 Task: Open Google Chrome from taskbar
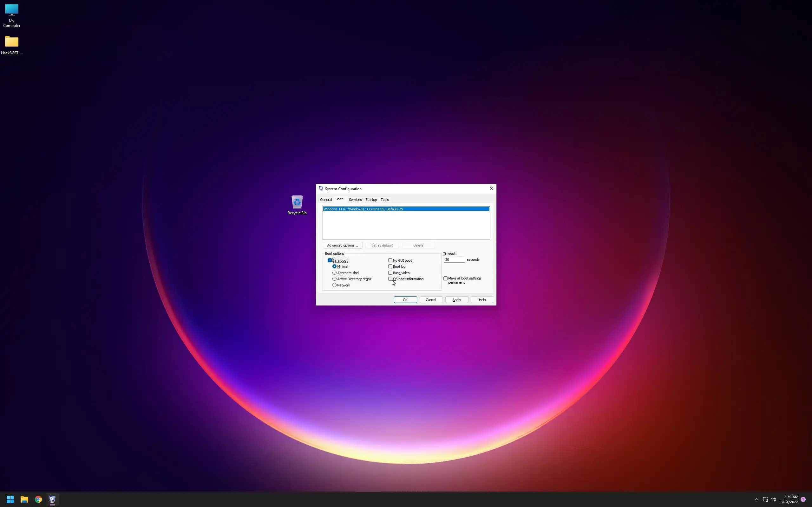point(38,499)
